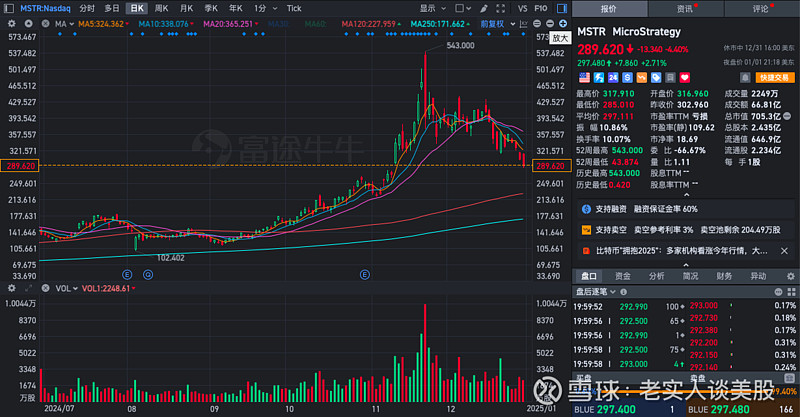Select the 周K weekly chart

click(162, 8)
